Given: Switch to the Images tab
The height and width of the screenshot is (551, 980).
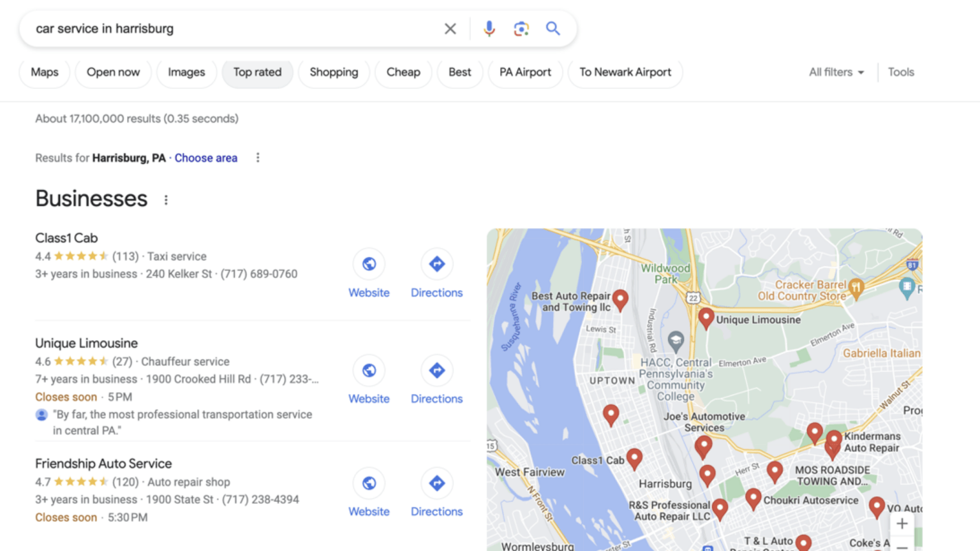Looking at the screenshot, I should click(x=186, y=72).
